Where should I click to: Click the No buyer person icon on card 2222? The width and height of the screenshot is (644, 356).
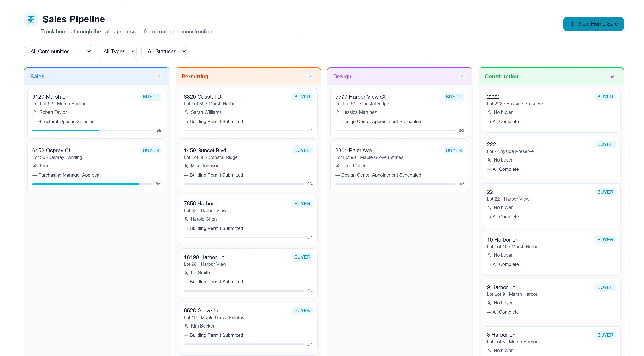pos(489,112)
